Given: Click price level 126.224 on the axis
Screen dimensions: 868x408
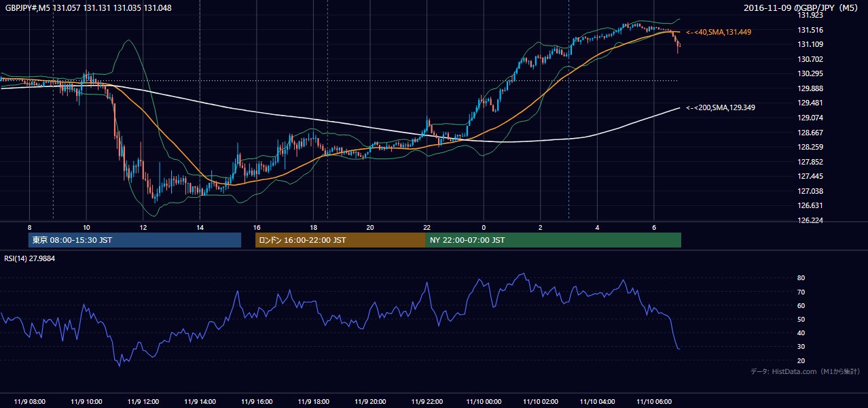Looking at the screenshot, I should pyautogui.click(x=810, y=220).
